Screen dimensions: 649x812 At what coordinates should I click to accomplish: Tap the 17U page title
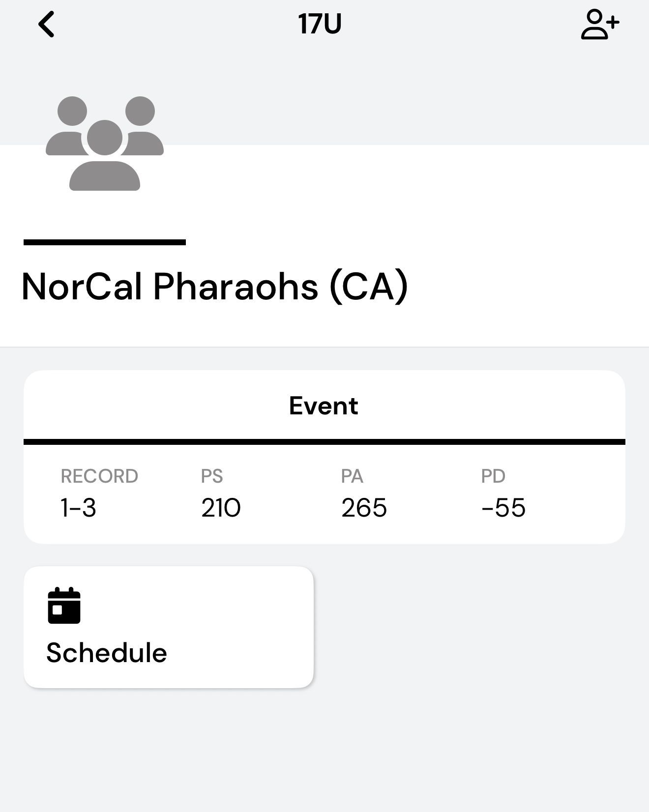click(320, 24)
